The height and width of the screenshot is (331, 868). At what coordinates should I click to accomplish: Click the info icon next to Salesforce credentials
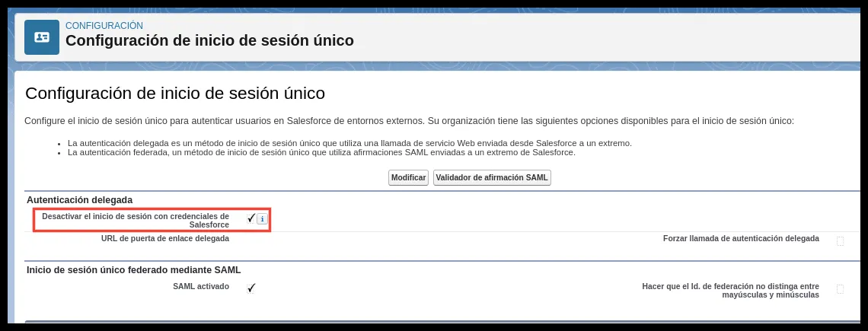point(262,218)
